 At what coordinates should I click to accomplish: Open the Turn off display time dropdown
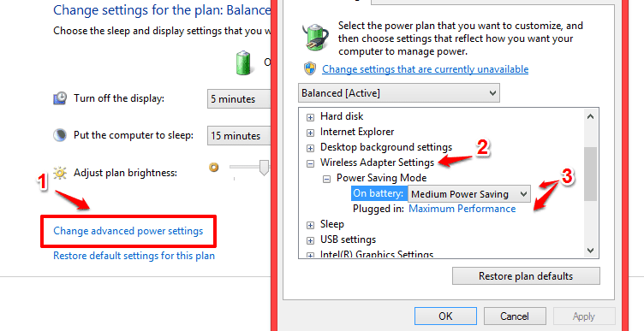(x=239, y=99)
